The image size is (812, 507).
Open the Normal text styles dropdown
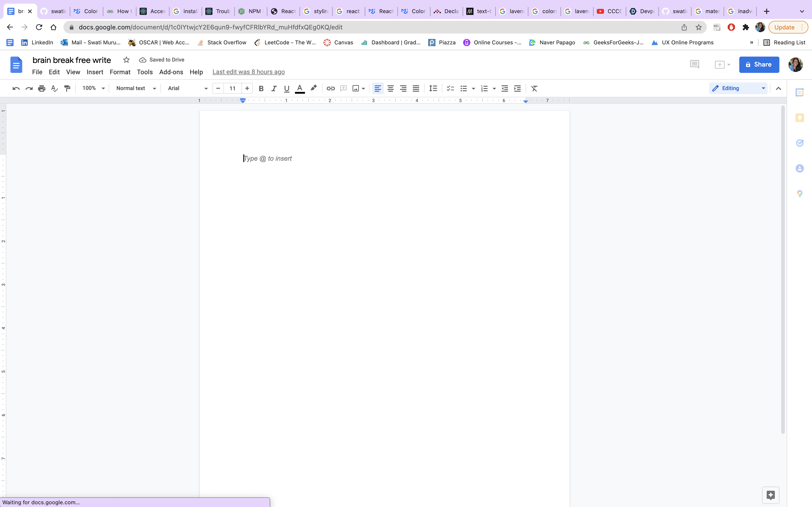tap(136, 88)
